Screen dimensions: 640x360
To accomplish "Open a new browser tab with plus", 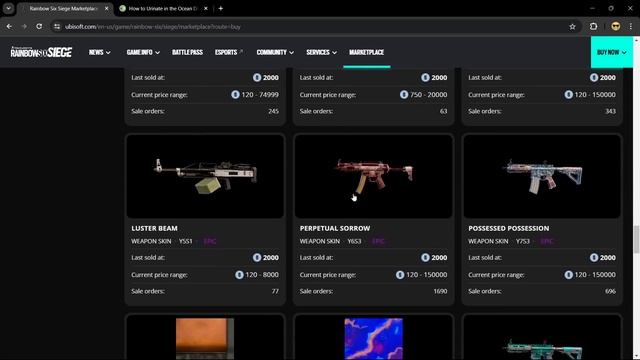I will (x=220, y=8).
